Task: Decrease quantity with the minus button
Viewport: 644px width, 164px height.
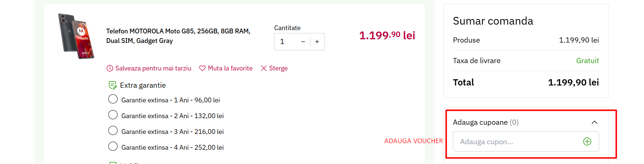Action: click(x=303, y=42)
